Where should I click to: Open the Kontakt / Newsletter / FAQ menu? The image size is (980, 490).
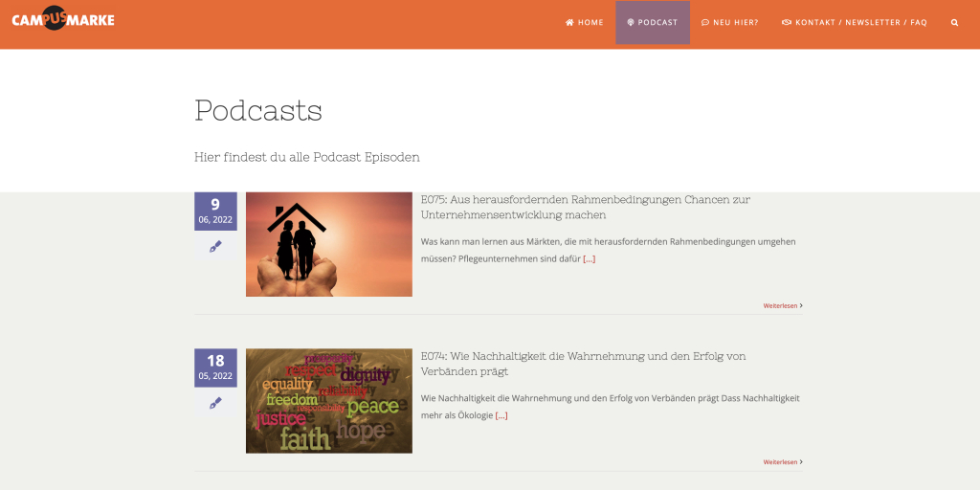854,22
